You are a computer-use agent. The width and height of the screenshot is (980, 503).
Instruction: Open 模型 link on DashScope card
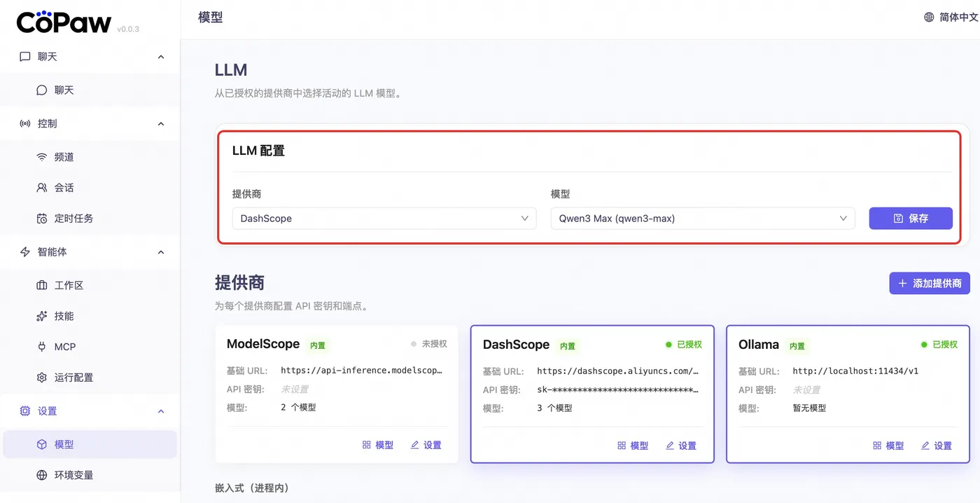coord(633,446)
